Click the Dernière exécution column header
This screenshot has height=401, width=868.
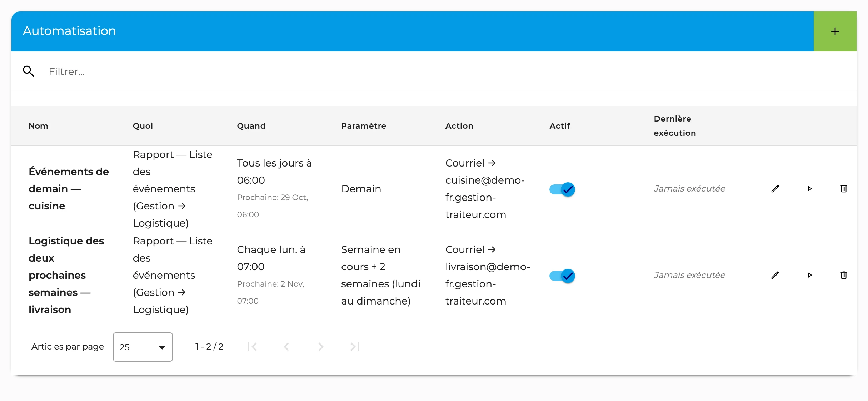pos(675,126)
